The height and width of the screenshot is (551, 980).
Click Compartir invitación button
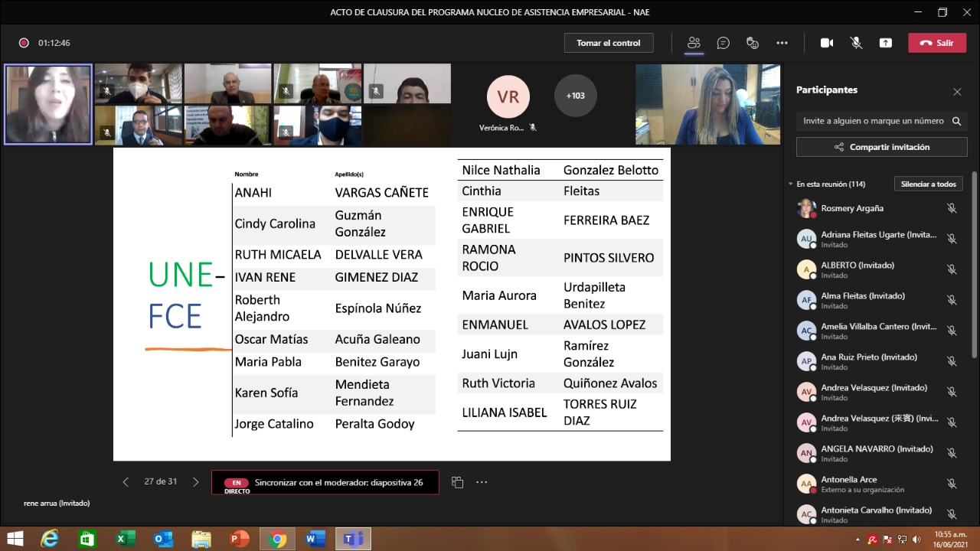click(882, 147)
